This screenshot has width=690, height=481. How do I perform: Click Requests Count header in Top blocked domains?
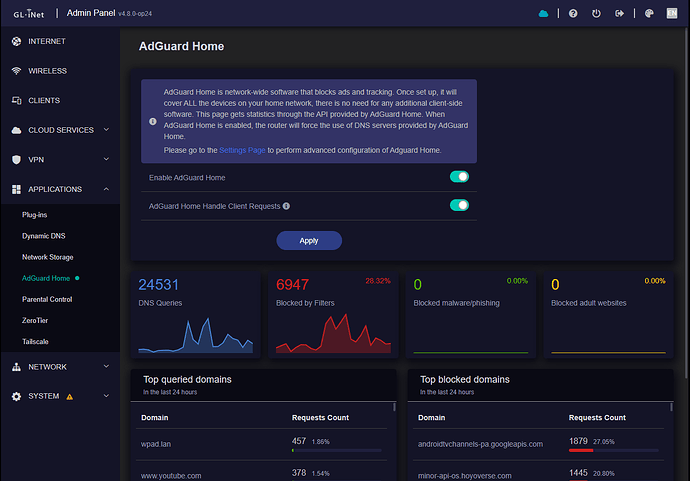597,418
